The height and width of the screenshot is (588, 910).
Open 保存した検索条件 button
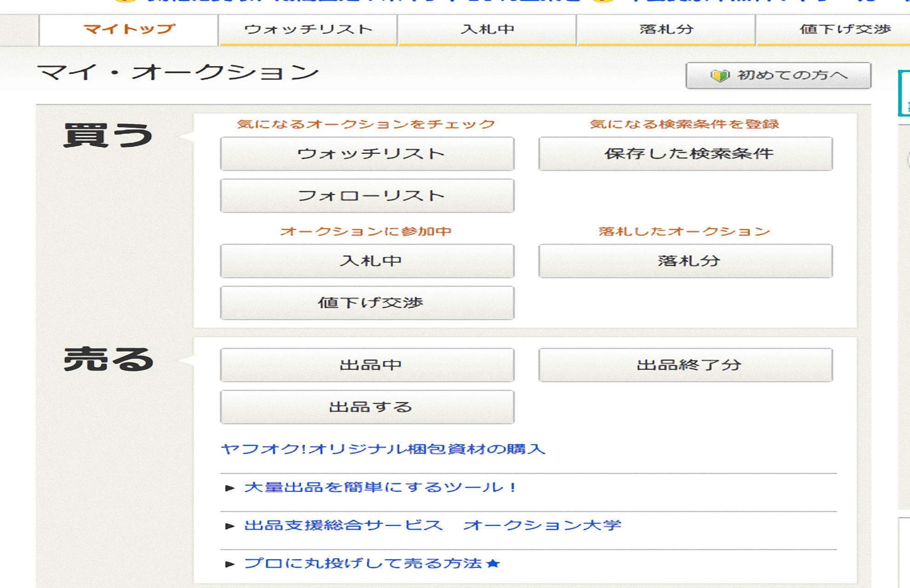coord(685,154)
